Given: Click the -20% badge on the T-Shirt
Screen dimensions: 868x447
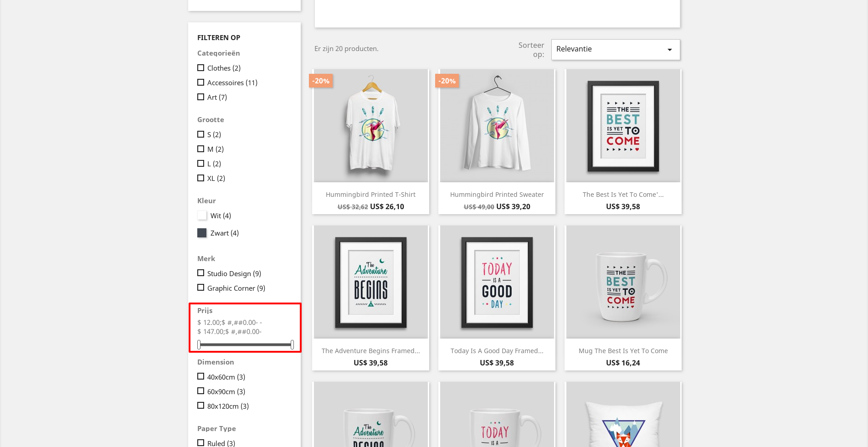Looking at the screenshot, I should 321,81.
